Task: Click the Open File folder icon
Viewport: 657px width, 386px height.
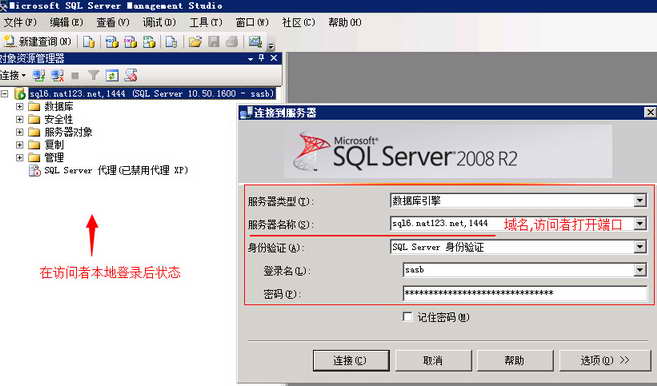Action: pyautogui.click(x=195, y=42)
